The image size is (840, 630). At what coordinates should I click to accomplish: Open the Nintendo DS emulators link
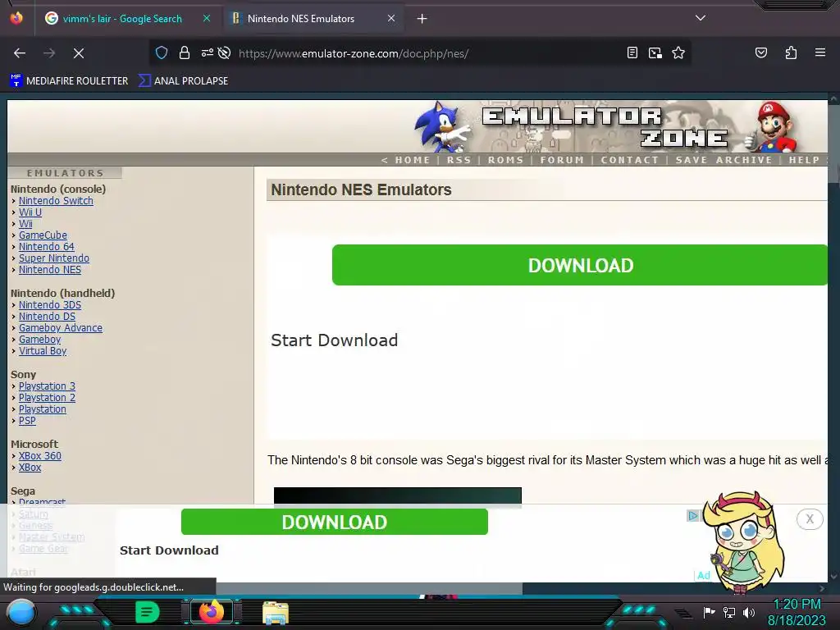click(47, 316)
